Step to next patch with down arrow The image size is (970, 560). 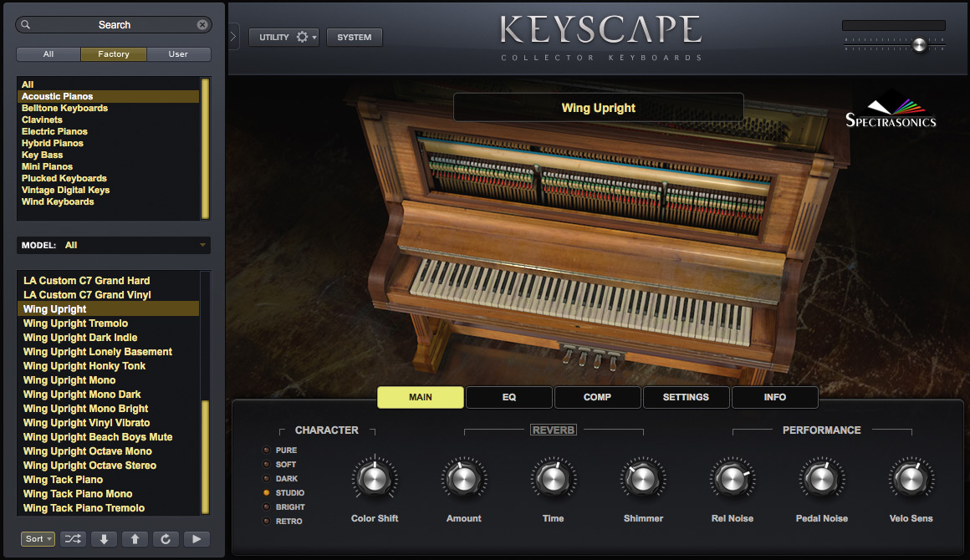tap(104, 539)
